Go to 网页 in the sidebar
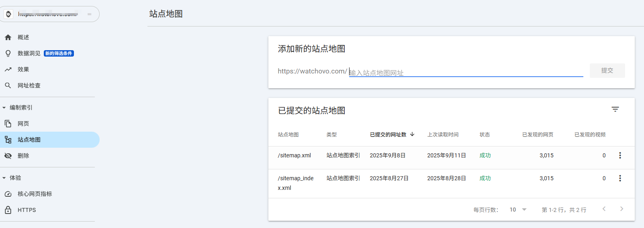 coord(23,124)
